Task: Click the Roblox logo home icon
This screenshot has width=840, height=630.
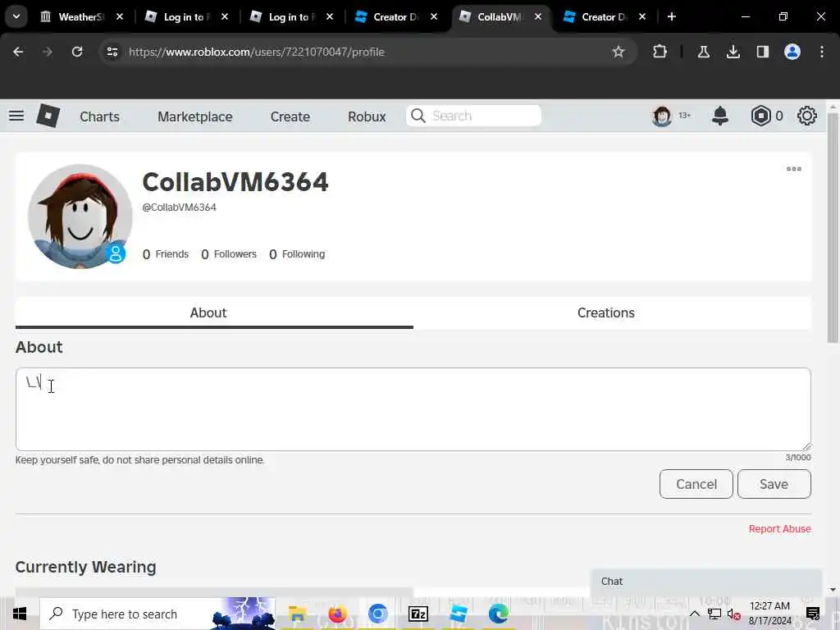Action: pos(48,116)
